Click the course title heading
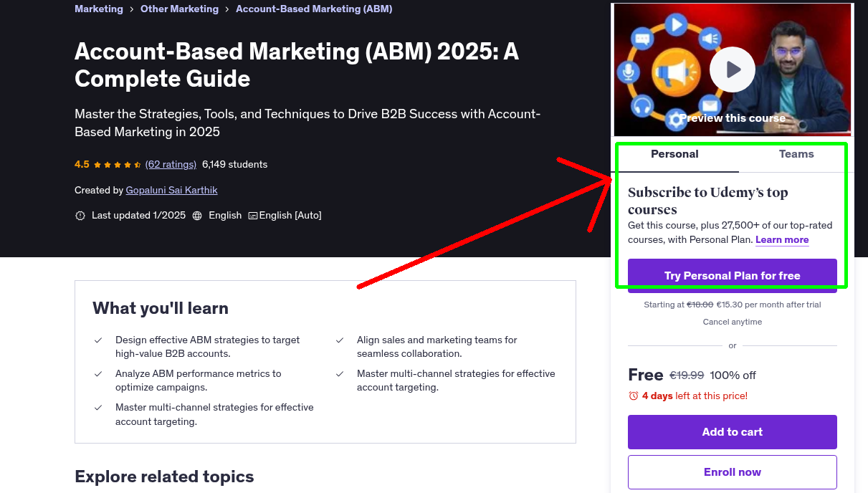Image resolution: width=868 pixels, height=493 pixels. 297,64
